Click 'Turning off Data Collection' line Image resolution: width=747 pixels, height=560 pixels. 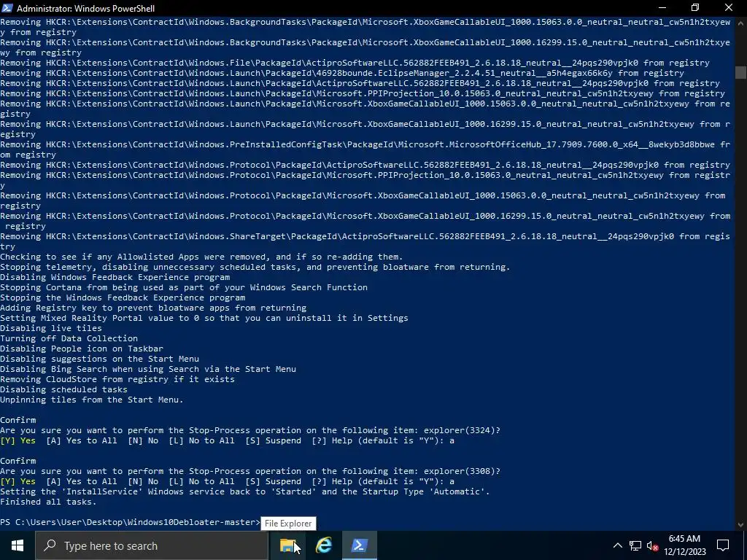69,338
